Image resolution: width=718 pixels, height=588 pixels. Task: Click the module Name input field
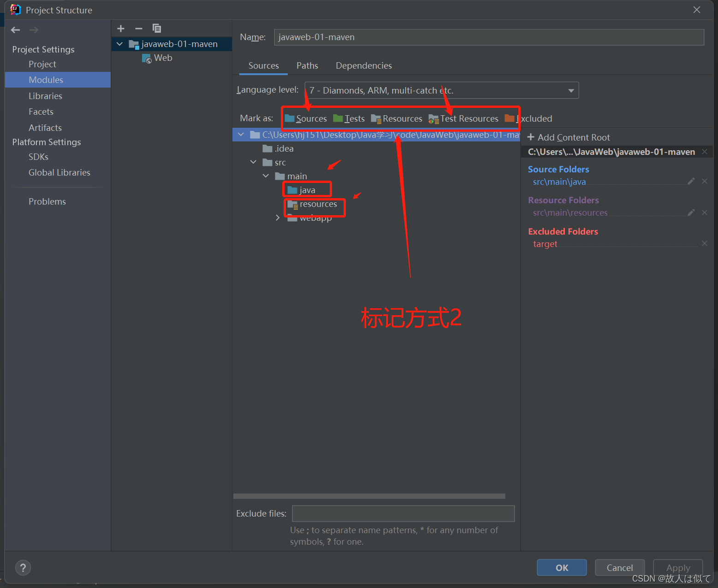[489, 37]
